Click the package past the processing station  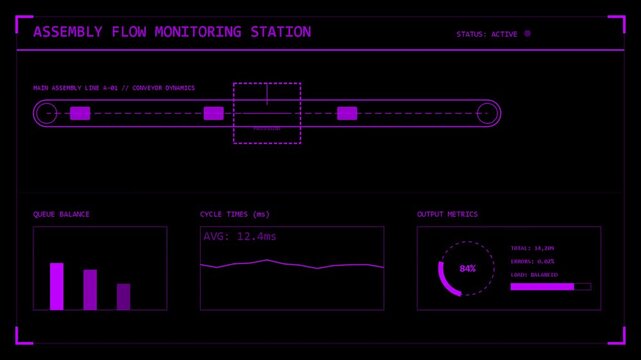click(347, 113)
